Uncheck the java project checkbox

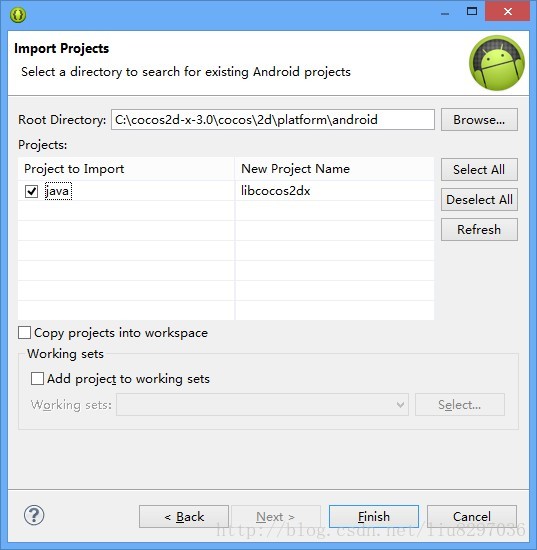tap(31, 192)
